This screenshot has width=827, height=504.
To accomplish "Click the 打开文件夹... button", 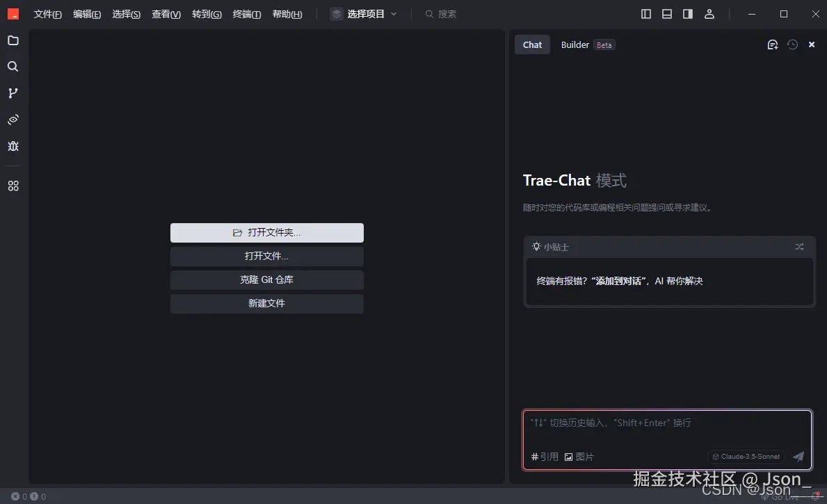I will (267, 232).
